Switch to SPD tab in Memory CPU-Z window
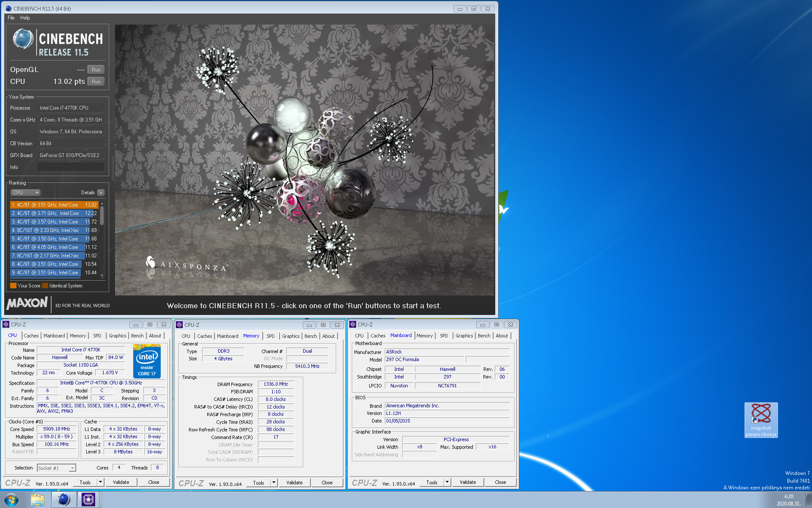812x508 pixels. 271,336
